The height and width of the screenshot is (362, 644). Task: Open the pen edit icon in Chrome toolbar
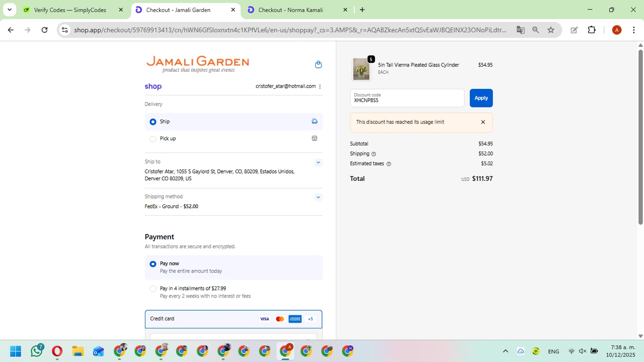574,30
